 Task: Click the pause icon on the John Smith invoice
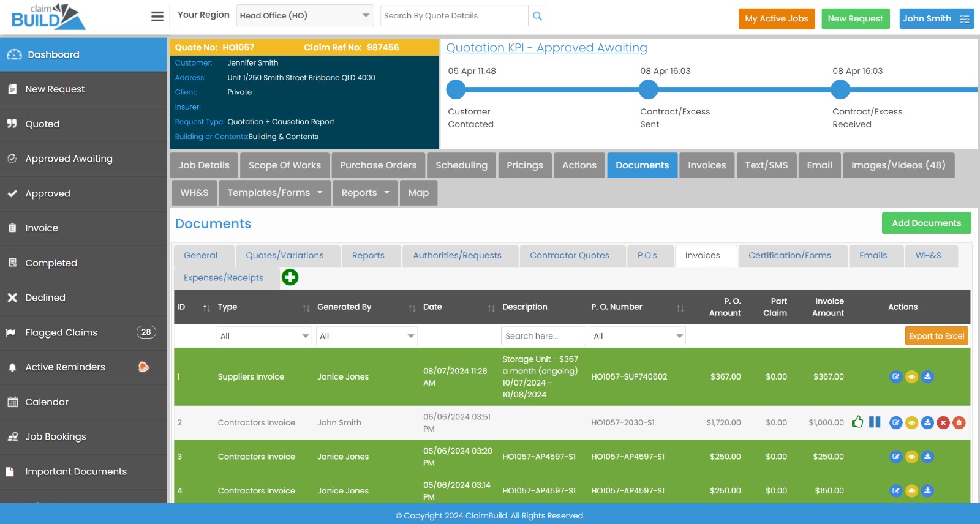[875, 422]
